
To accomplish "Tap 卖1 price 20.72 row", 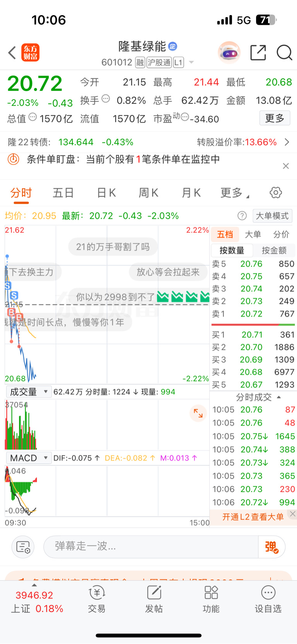I will [x=253, y=314].
